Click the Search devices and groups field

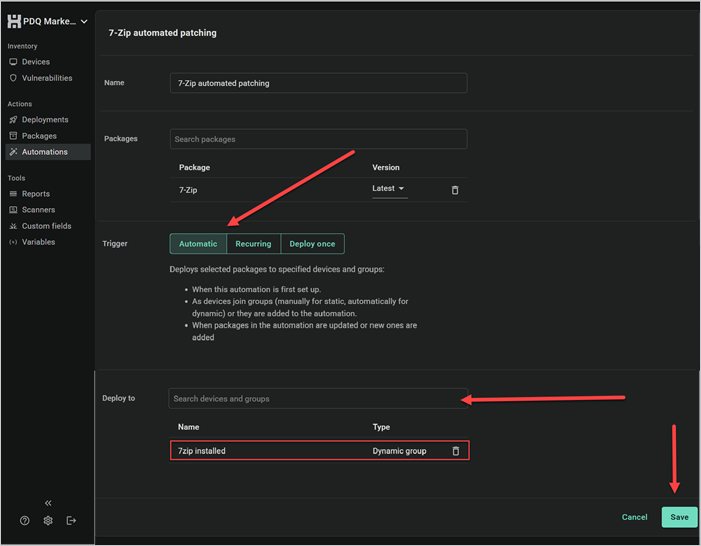(x=318, y=398)
